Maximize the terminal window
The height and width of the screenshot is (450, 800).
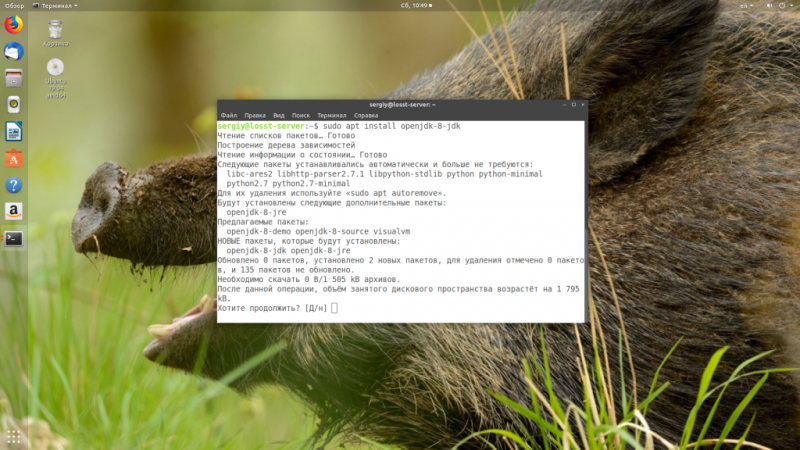573,105
